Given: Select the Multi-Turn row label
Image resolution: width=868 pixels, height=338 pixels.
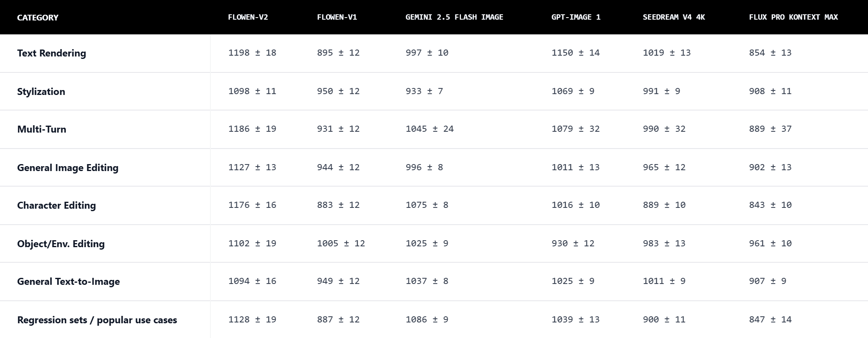Looking at the screenshot, I should pos(42,129).
